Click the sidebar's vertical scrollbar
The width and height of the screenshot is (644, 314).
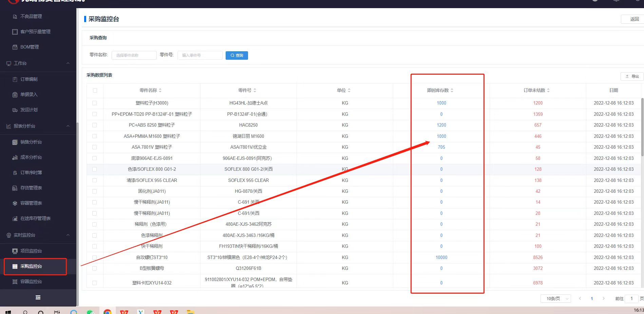(x=77, y=214)
